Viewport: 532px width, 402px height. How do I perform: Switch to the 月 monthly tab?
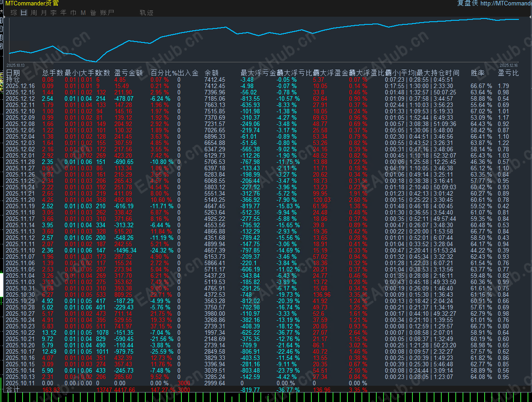[43, 13]
